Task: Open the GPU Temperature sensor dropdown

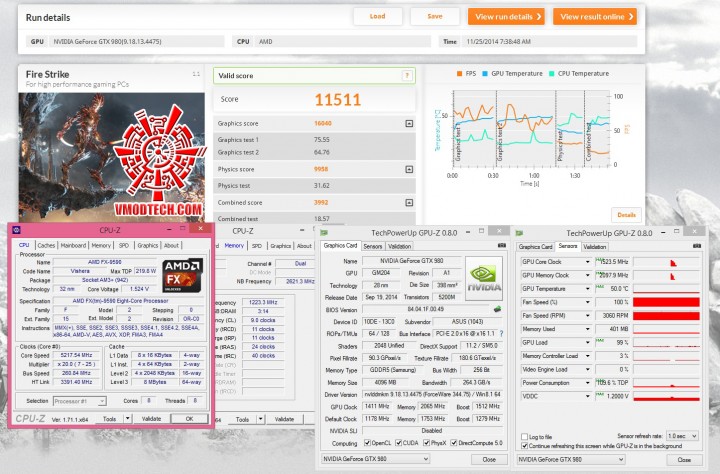Action: 587,289
